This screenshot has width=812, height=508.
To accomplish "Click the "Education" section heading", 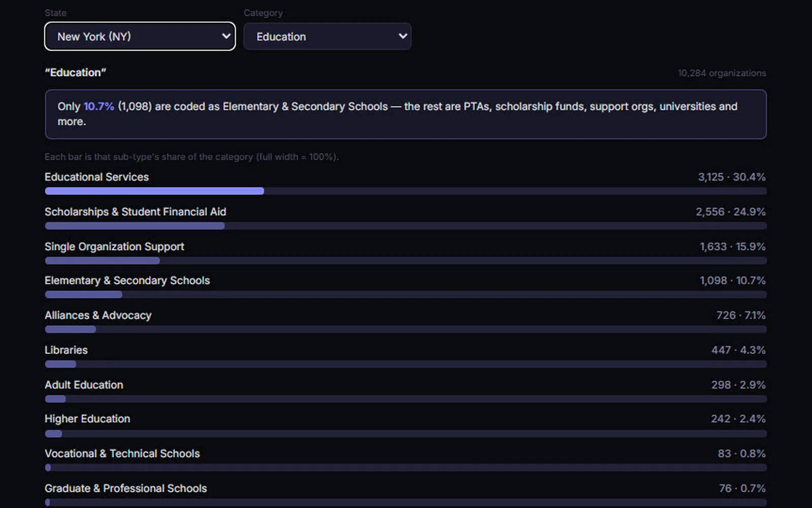I will pos(75,73).
